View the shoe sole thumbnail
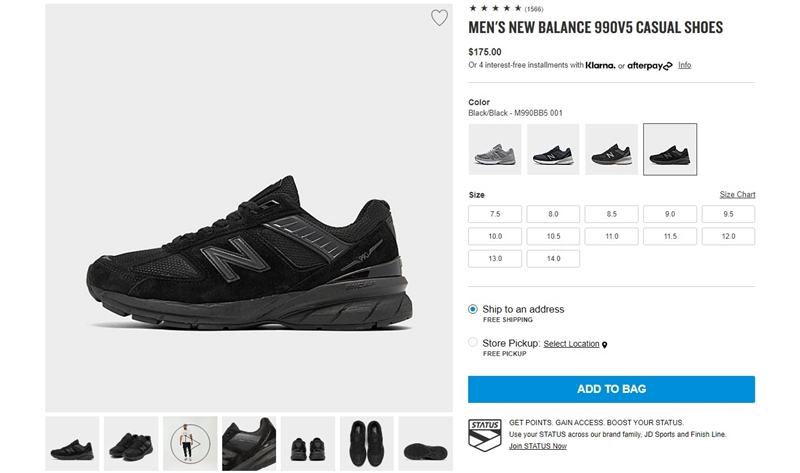This screenshot has height=473, width=800. 426,443
